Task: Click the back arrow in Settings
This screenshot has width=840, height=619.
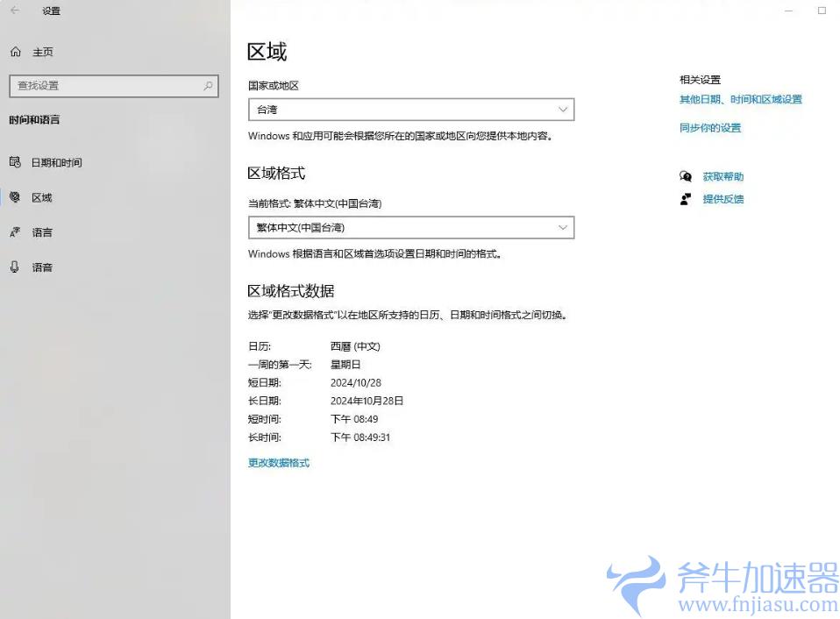Action: (15, 11)
